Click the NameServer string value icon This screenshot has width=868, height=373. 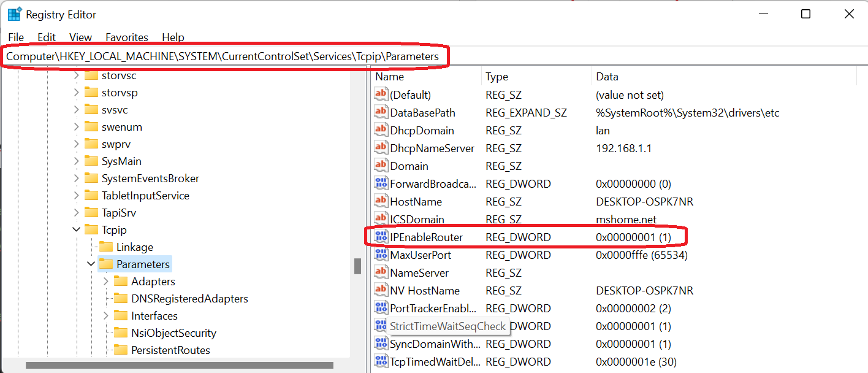tap(381, 273)
